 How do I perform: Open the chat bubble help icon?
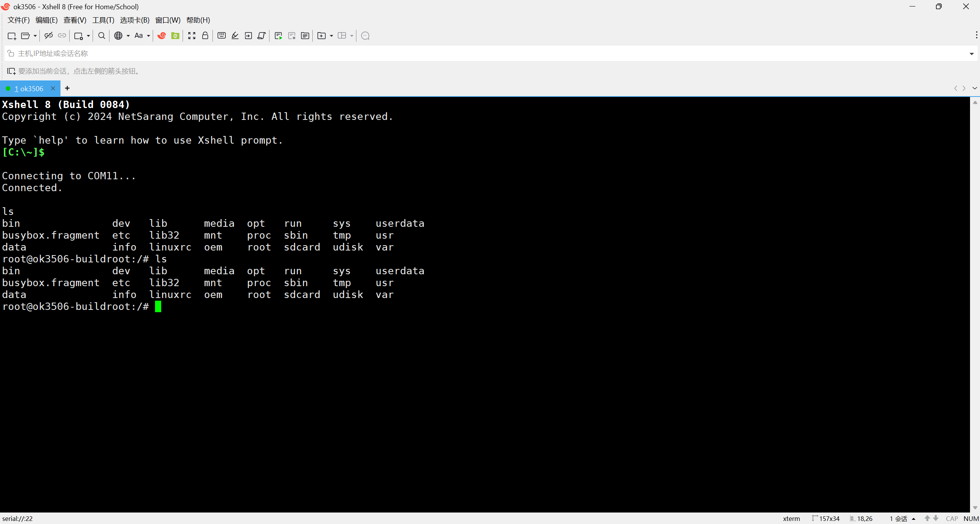pos(365,36)
